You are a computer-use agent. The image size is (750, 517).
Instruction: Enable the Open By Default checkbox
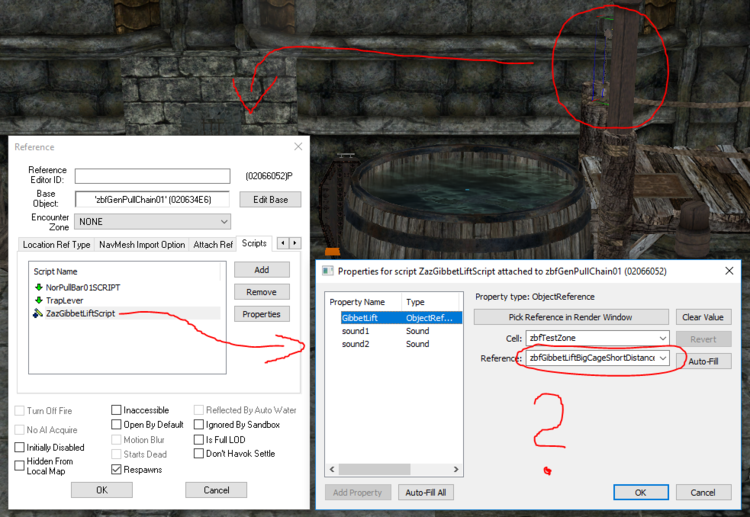pyautogui.click(x=116, y=424)
